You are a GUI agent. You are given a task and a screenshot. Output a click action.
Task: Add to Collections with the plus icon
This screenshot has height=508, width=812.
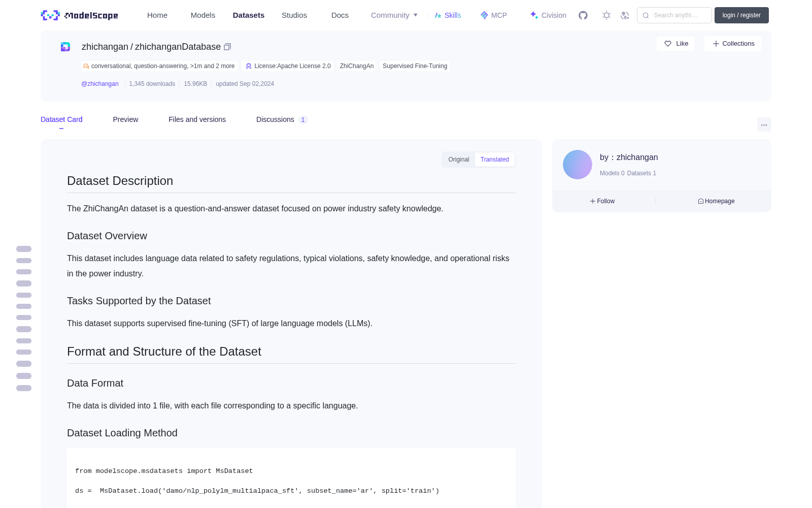pos(716,44)
